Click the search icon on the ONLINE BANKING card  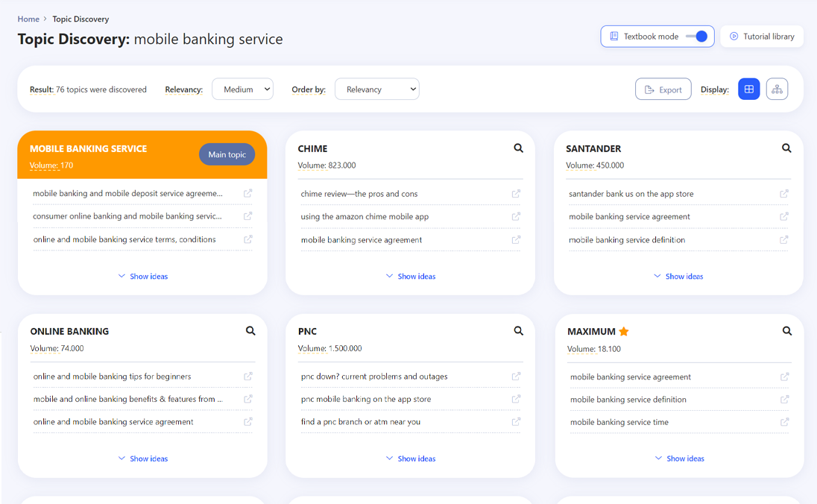coord(250,331)
